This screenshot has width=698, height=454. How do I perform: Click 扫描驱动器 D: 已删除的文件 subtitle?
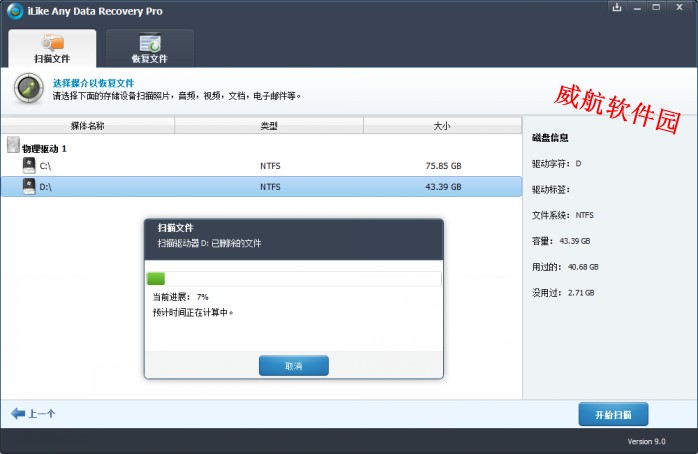pyautogui.click(x=209, y=243)
